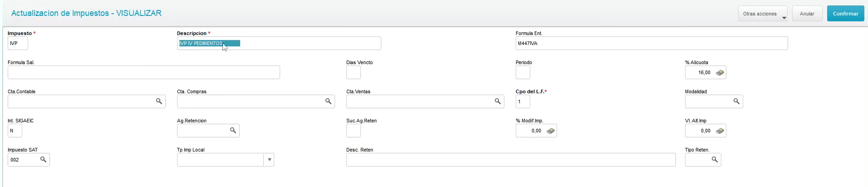This screenshot has width=868, height=187.
Task: Click the Confirmar button
Action: (845, 14)
